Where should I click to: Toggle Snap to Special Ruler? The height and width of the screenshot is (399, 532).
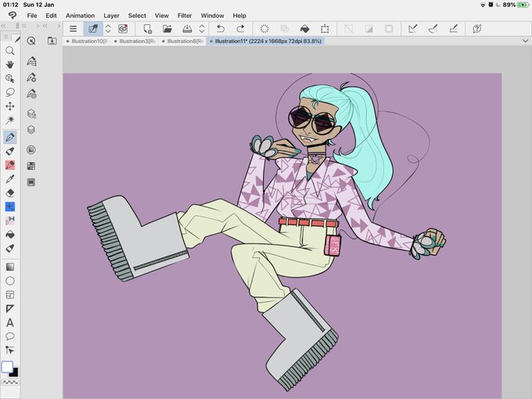click(x=433, y=29)
